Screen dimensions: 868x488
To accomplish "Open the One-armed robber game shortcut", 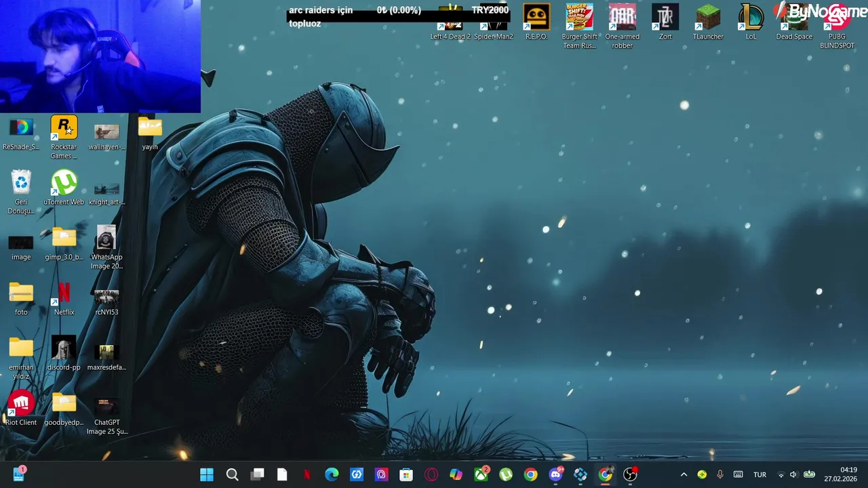I will click(622, 27).
